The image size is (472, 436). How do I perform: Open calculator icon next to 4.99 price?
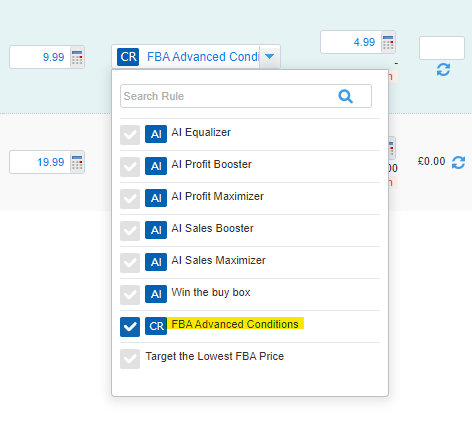[x=388, y=42]
